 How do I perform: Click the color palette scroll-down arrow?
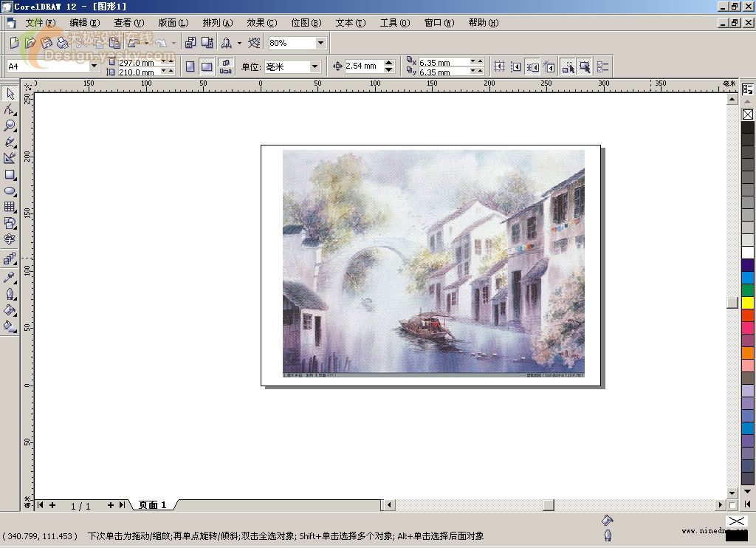click(747, 491)
